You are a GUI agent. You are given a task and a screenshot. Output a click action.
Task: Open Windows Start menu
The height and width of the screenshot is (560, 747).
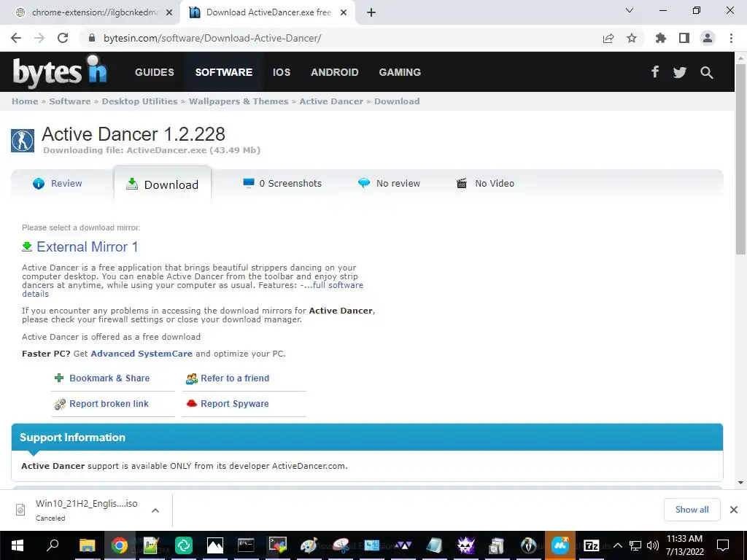(x=18, y=545)
